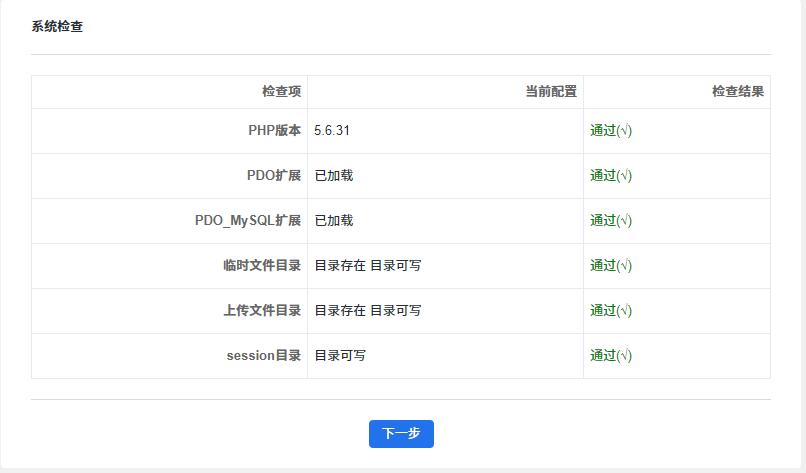Click the 上传文件目录 row label
The image size is (806, 473).
coord(262,311)
